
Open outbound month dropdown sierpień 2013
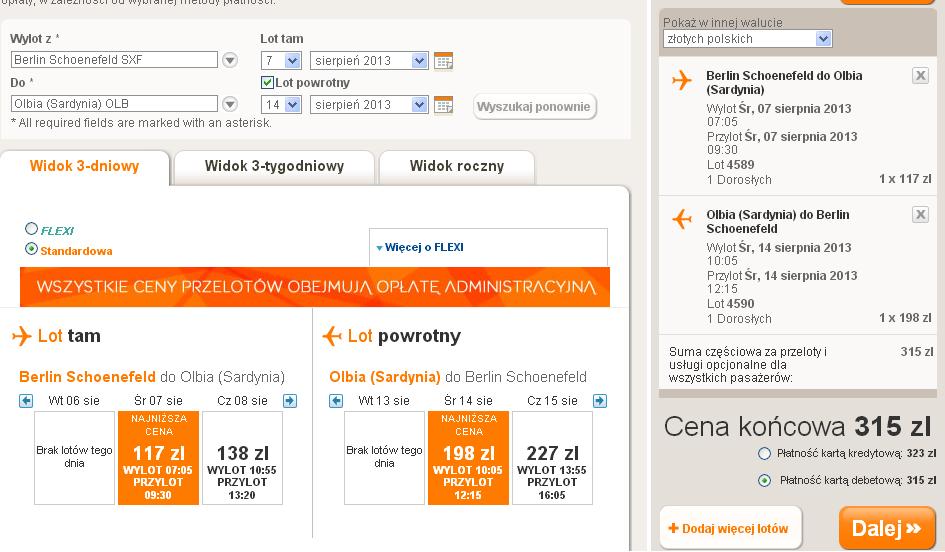369,60
